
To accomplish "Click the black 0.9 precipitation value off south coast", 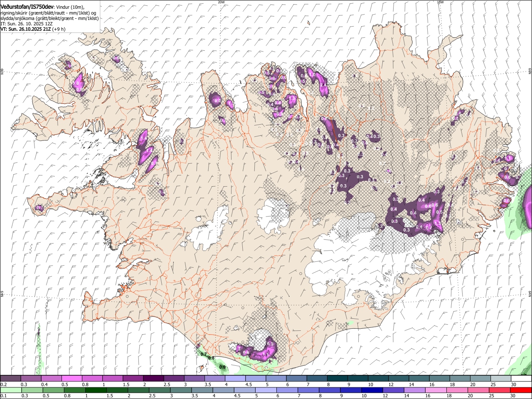I will pos(222,367).
